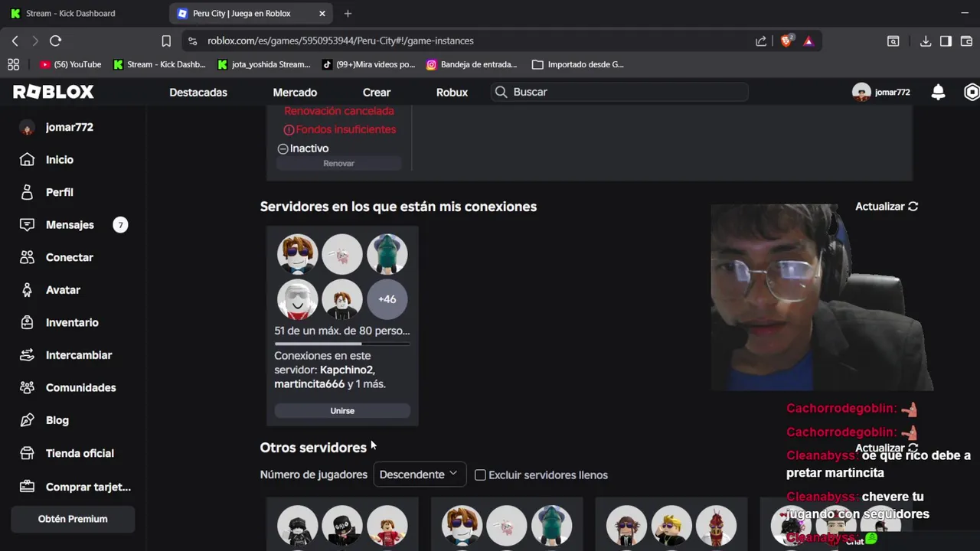Open the Importado desde G... bookmarks folder
This screenshot has height=551, width=980.
click(x=578, y=64)
